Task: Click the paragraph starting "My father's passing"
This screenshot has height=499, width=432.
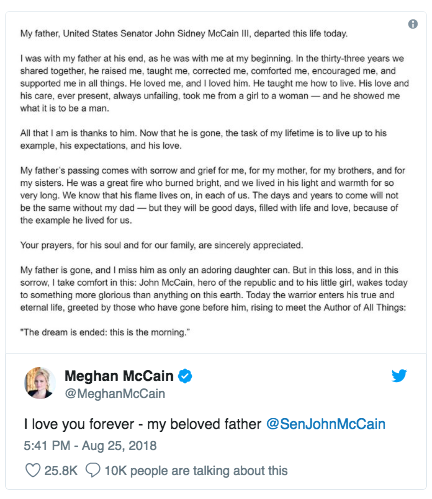Action: point(213,195)
